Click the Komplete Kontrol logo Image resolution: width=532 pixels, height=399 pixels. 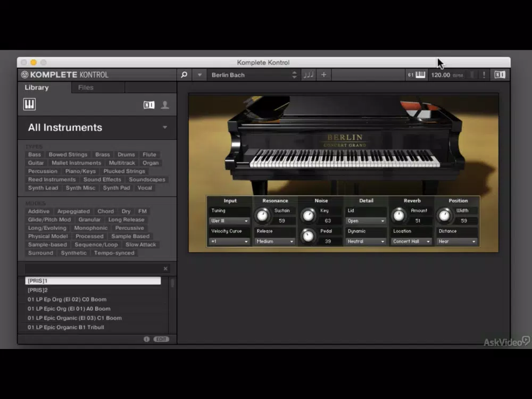point(65,74)
